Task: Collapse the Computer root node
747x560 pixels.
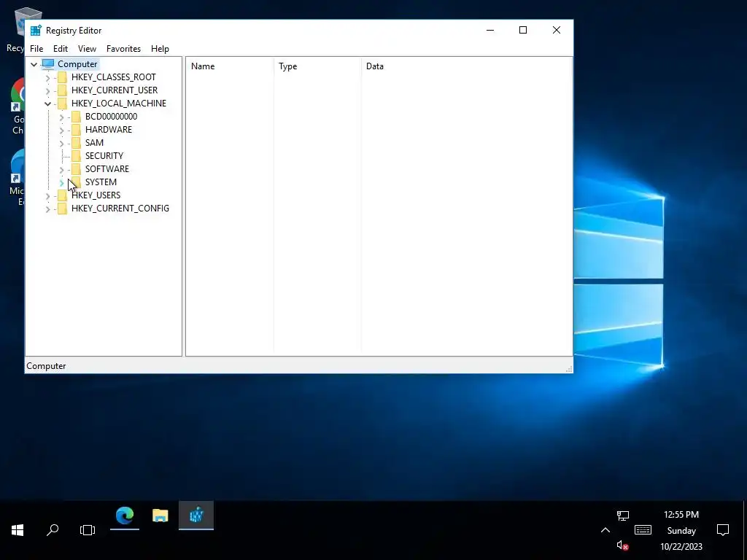Action: tap(34, 64)
